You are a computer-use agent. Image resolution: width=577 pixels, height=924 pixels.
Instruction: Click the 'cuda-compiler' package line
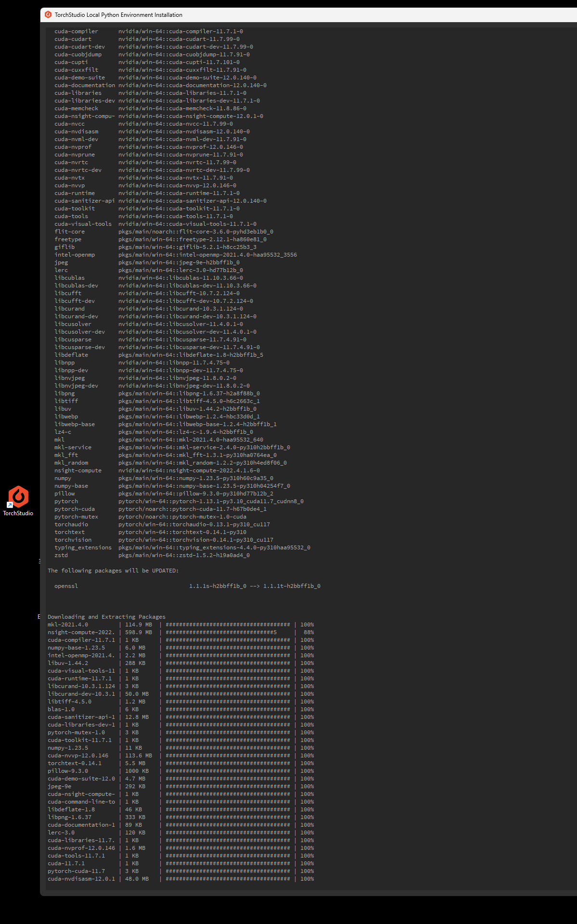(x=149, y=31)
